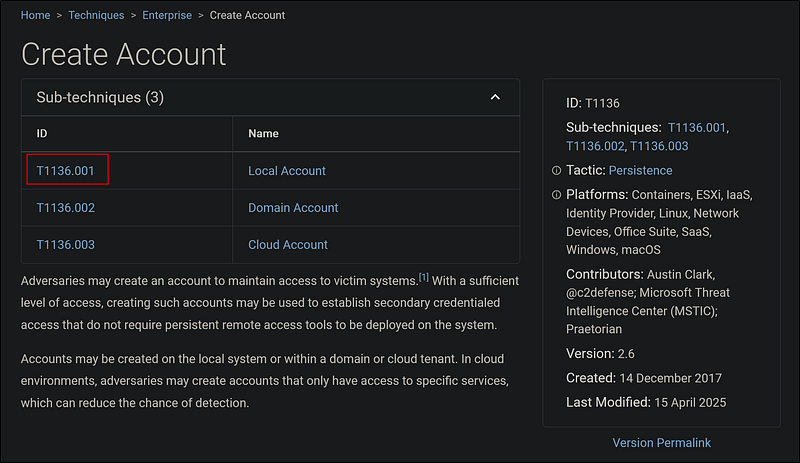Select T1136.001 in the sidebar info card

tap(698, 128)
